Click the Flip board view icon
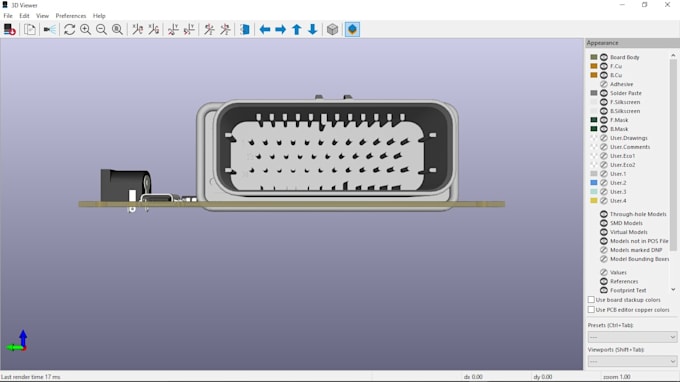The image size is (680, 382). click(245, 29)
